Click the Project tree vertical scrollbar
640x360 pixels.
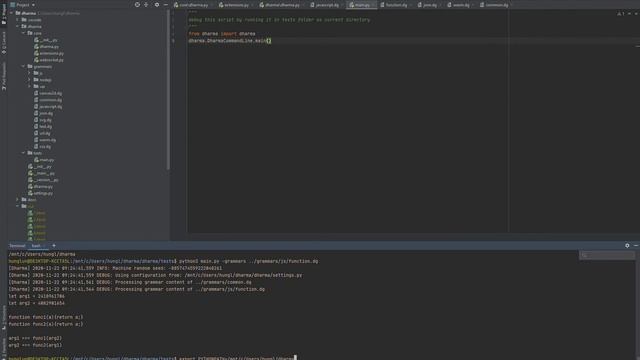(168, 90)
